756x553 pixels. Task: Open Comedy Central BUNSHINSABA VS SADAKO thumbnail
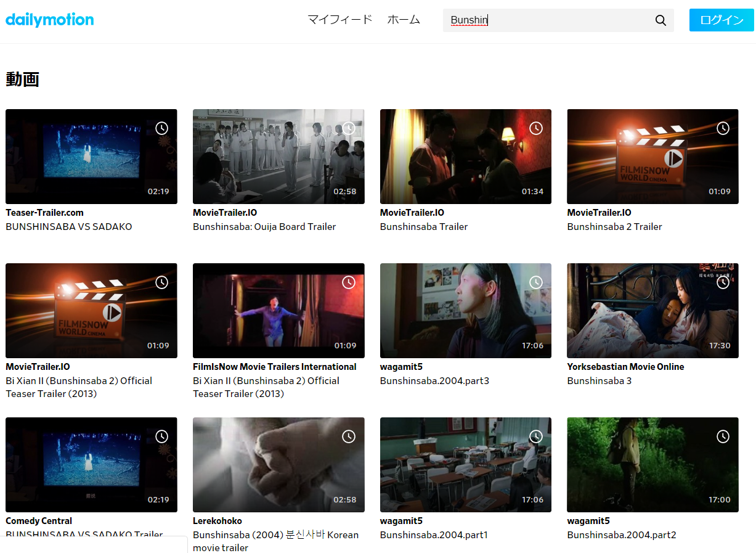point(91,465)
